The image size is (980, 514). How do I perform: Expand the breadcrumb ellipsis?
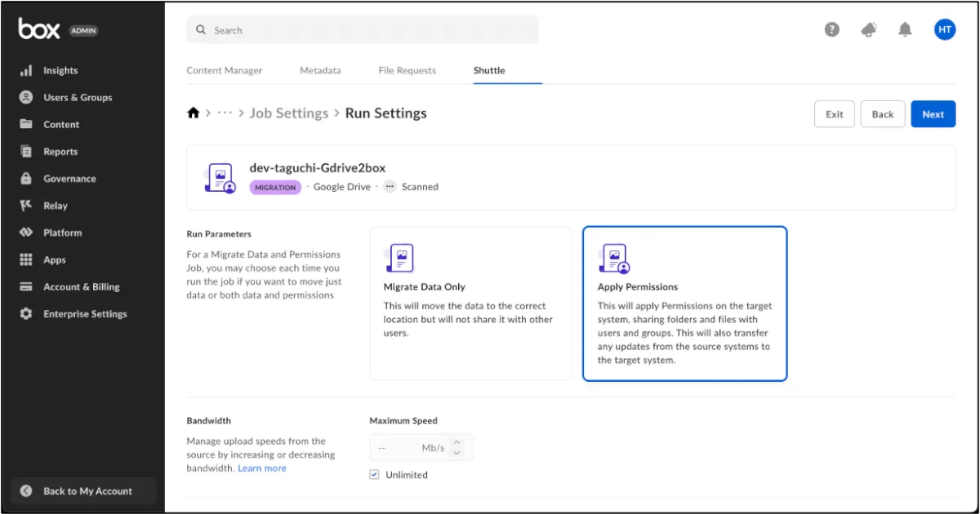(225, 113)
